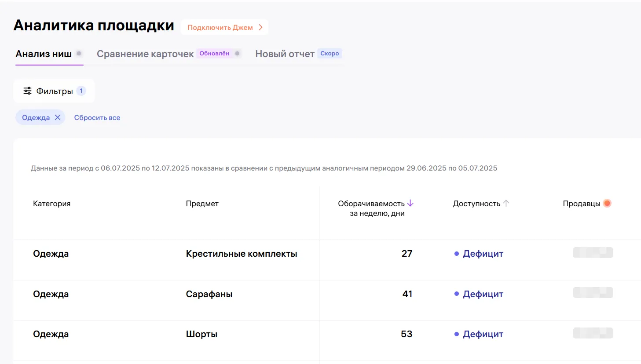Click blurred Продавцы value for Сарафаны

tap(593, 293)
